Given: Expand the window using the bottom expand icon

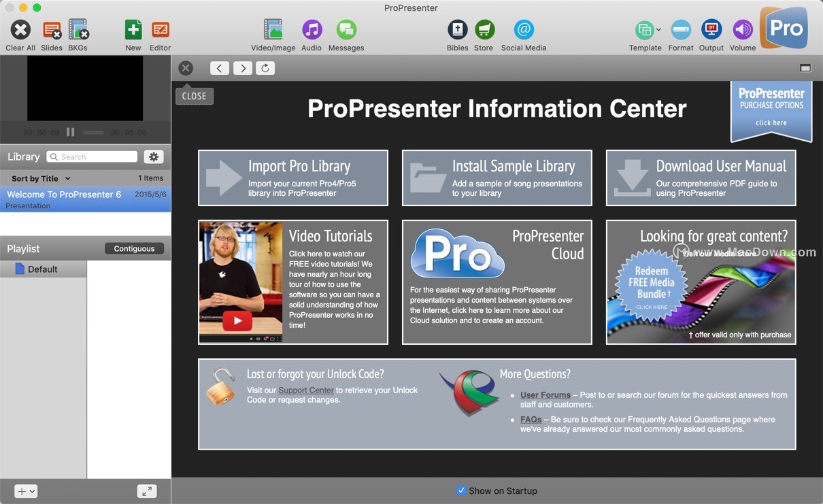Looking at the screenshot, I should pos(147,491).
